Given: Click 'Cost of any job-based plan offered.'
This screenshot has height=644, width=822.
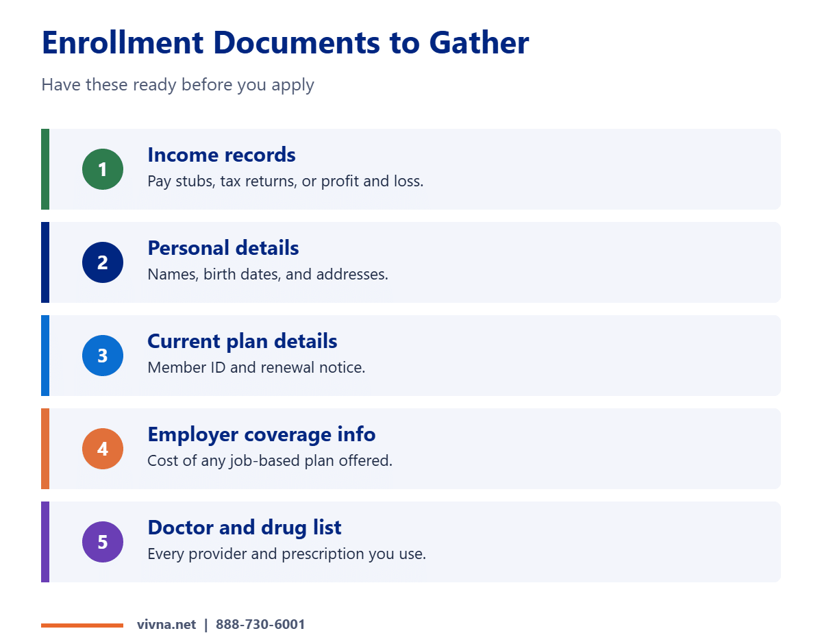Looking at the screenshot, I should (x=270, y=461).
